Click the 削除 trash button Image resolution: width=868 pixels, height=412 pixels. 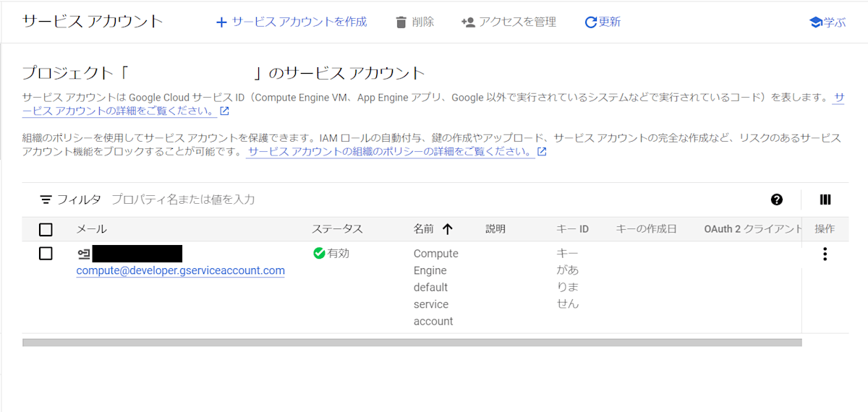414,22
